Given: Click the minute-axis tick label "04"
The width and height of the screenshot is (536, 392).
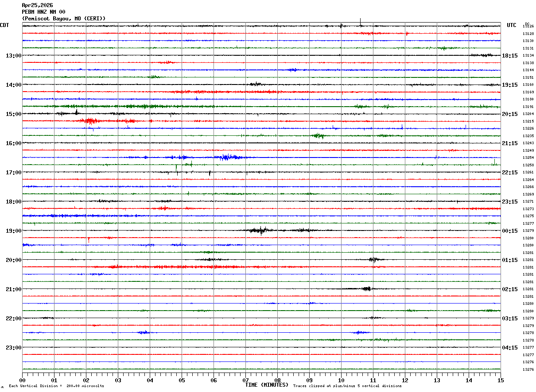Looking at the screenshot, I should (x=150, y=380).
